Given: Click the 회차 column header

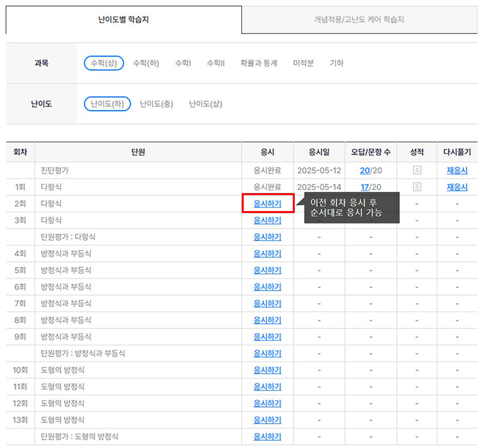Looking at the screenshot, I should pos(20,152).
